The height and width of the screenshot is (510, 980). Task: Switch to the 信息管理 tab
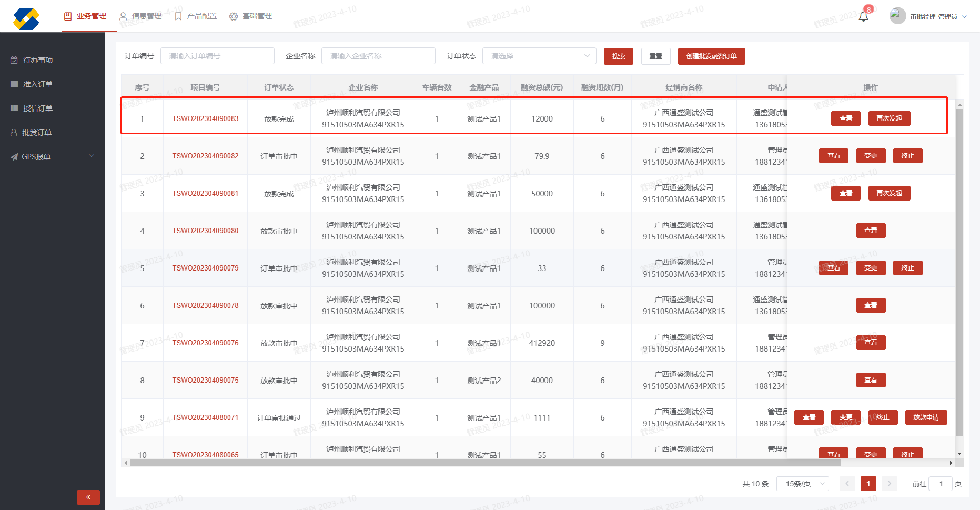pyautogui.click(x=141, y=16)
